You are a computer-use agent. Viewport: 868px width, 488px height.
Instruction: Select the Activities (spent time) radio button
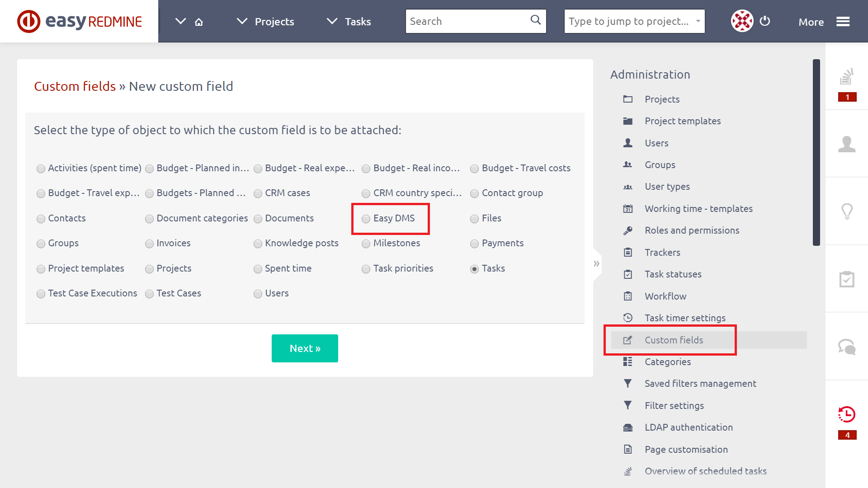(41, 169)
